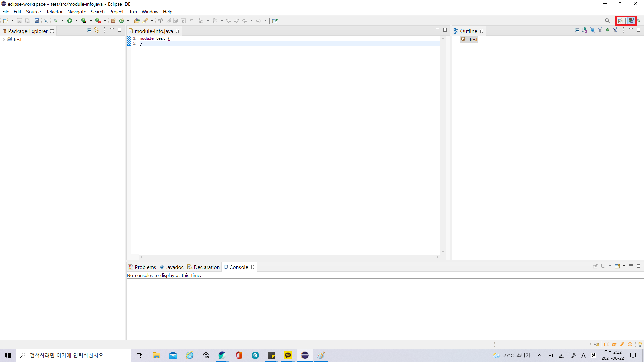Click the Windows taskbar search box

[x=74, y=355]
